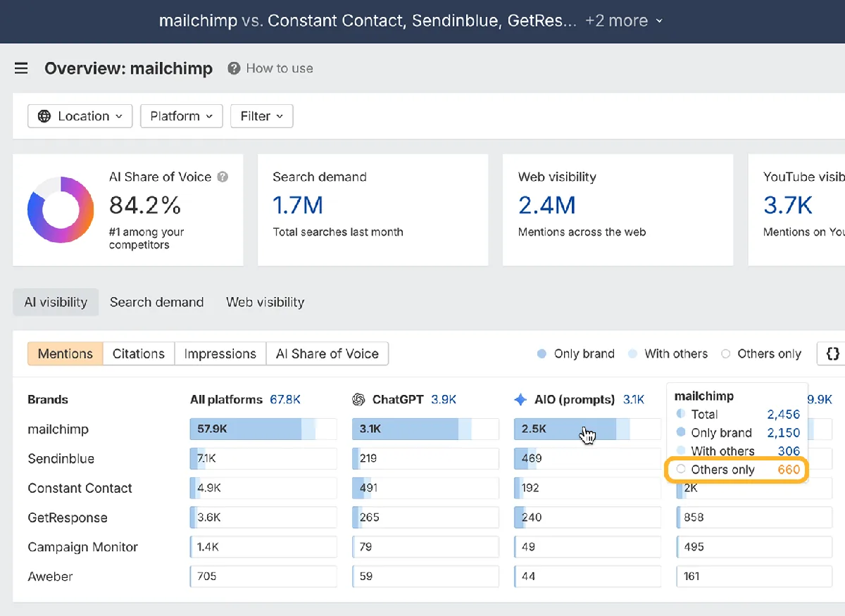Click mailchimp AIO bar 2.5K
Viewport: 845px width, 616px height.
coord(587,429)
